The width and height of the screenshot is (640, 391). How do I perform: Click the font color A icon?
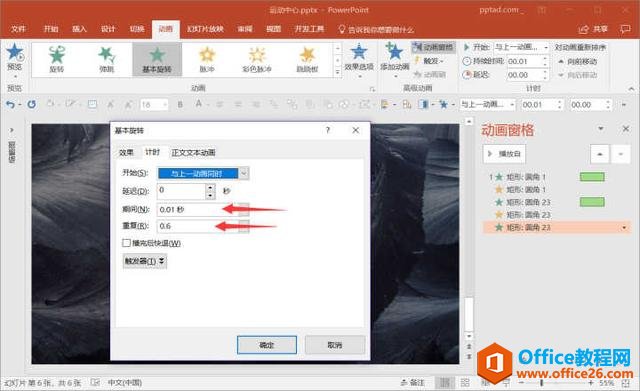point(199,104)
